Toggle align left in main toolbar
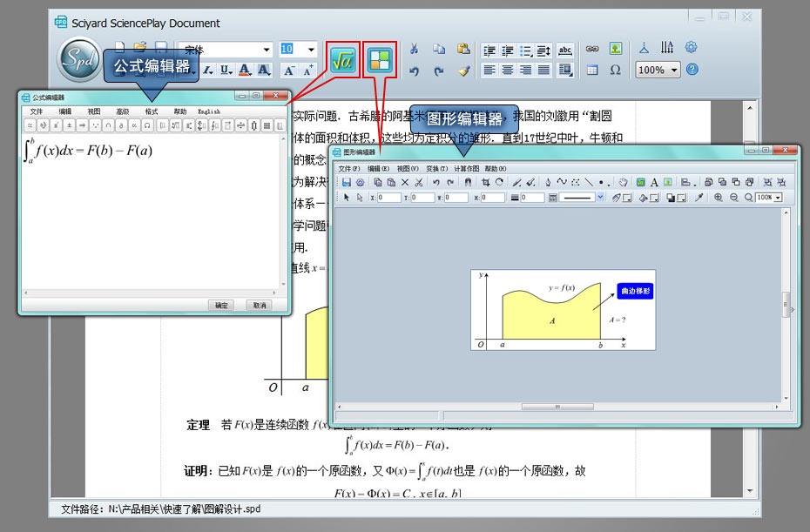The image size is (810, 532). (489, 70)
